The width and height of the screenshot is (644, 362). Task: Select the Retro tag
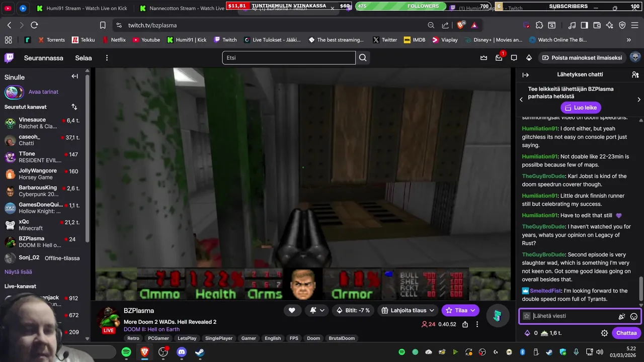click(133, 338)
